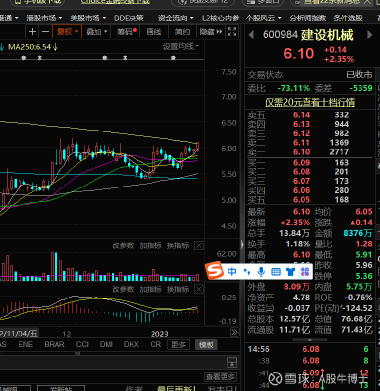
Task: Open the 叠加 overlay dropdown
Action: [x=97, y=32]
